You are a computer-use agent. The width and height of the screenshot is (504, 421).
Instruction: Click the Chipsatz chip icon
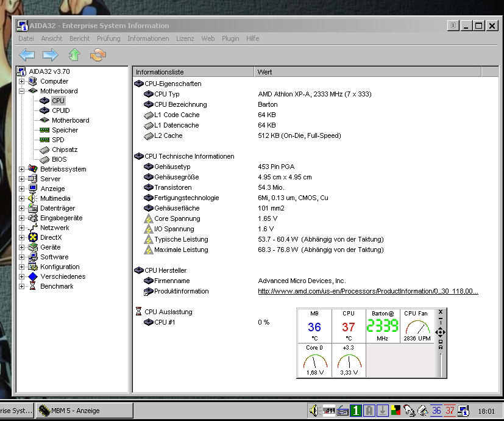click(44, 149)
